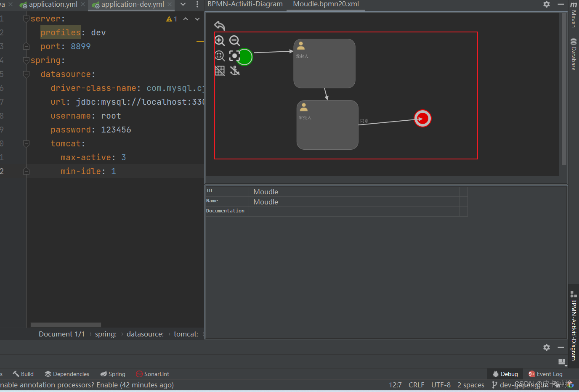Click the ID property label
This screenshot has height=392, width=579.
(209, 191)
